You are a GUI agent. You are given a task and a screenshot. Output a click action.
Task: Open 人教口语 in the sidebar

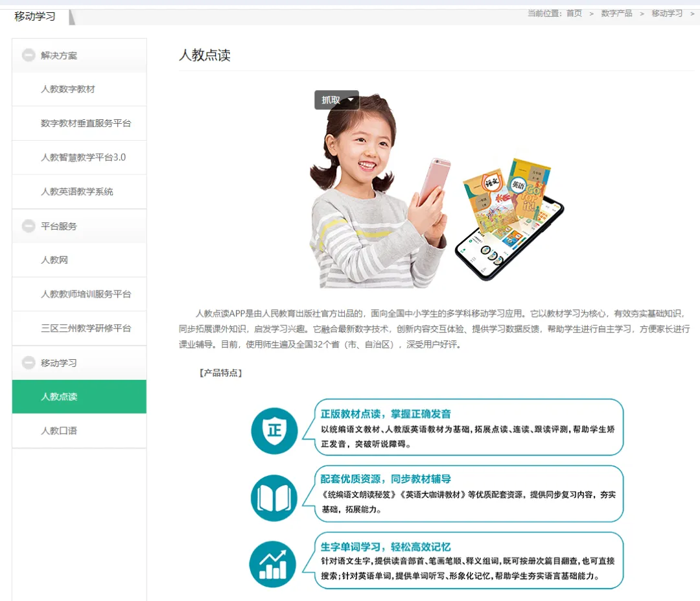[79, 431]
